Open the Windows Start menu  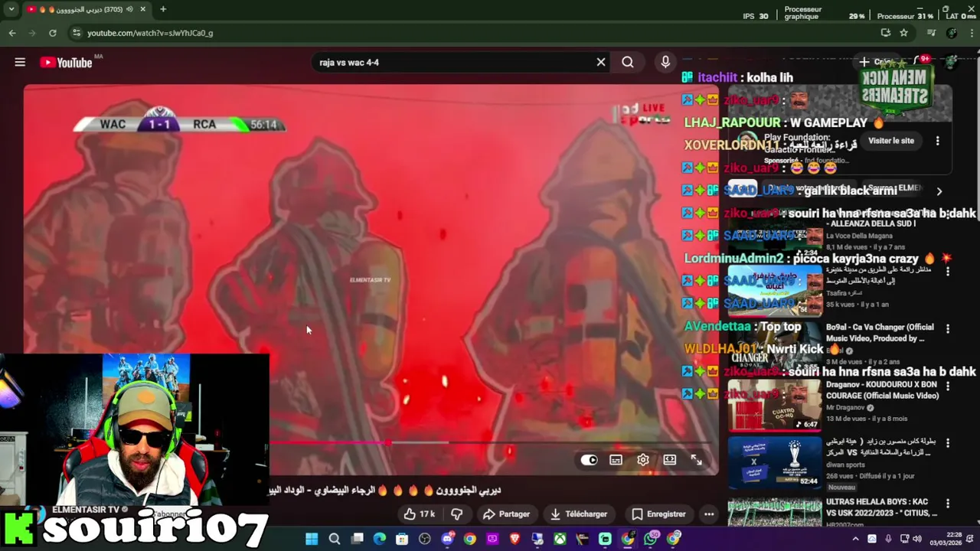click(x=312, y=539)
